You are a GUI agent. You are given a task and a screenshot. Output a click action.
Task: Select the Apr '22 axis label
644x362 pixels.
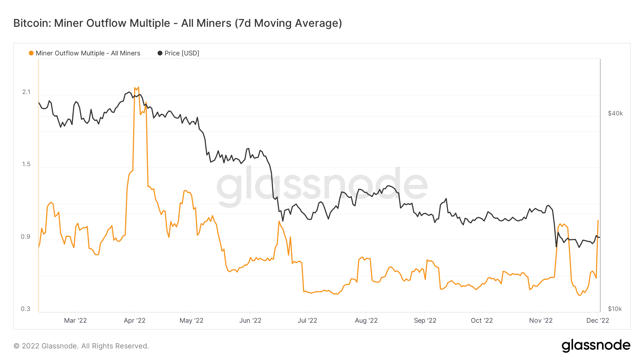click(135, 321)
